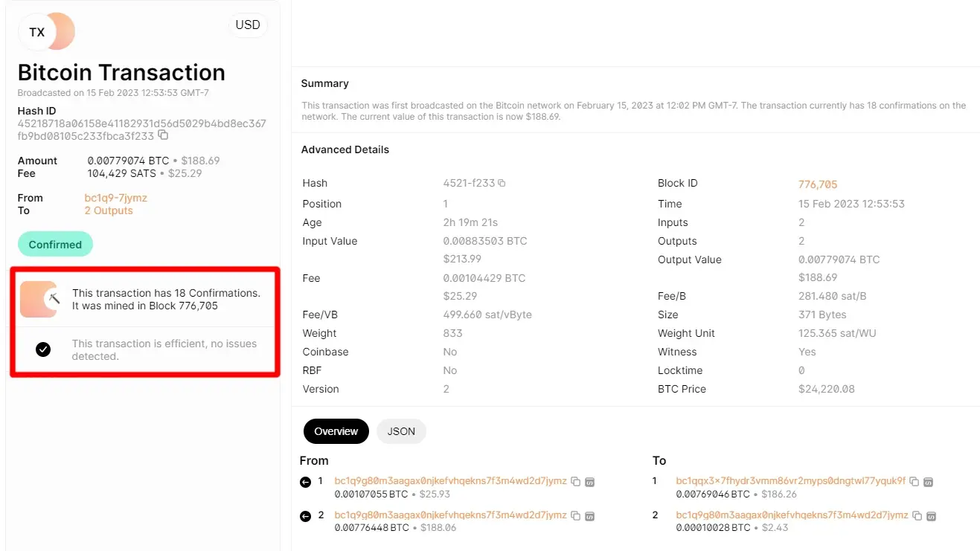Open the script icon for To output 1
The width and height of the screenshot is (980, 551).
coord(929,482)
